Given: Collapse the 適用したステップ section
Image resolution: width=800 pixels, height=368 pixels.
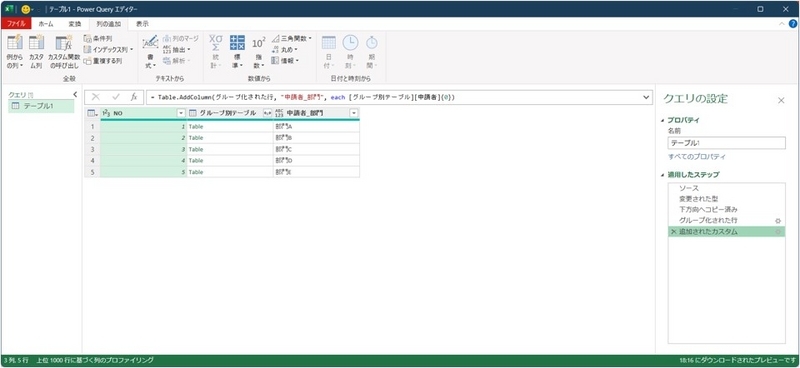Looking at the screenshot, I should [x=663, y=175].
